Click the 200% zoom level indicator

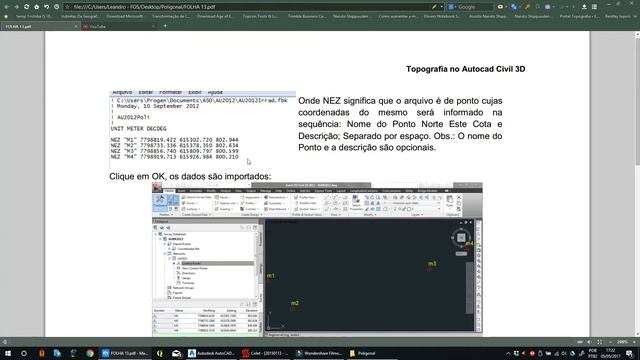coord(622,342)
